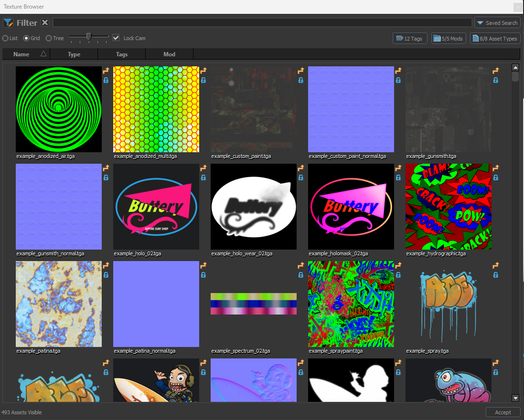
Task: Select the example_holo_02.tga thumbnail
Action: [x=156, y=207]
